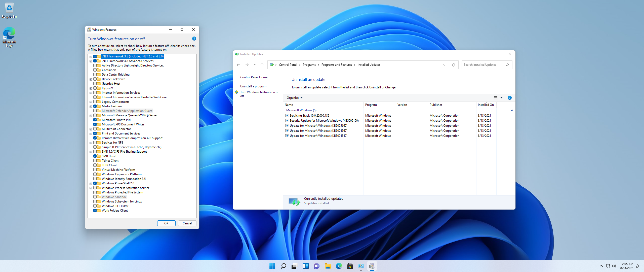Image resolution: width=644 pixels, height=272 pixels.
Task: Switch to Control Panel taskbar icon
Action: coord(361,266)
